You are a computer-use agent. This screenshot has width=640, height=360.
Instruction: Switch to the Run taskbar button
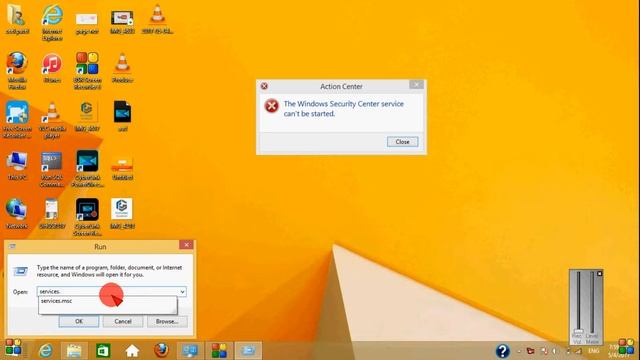(x=248, y=351)
